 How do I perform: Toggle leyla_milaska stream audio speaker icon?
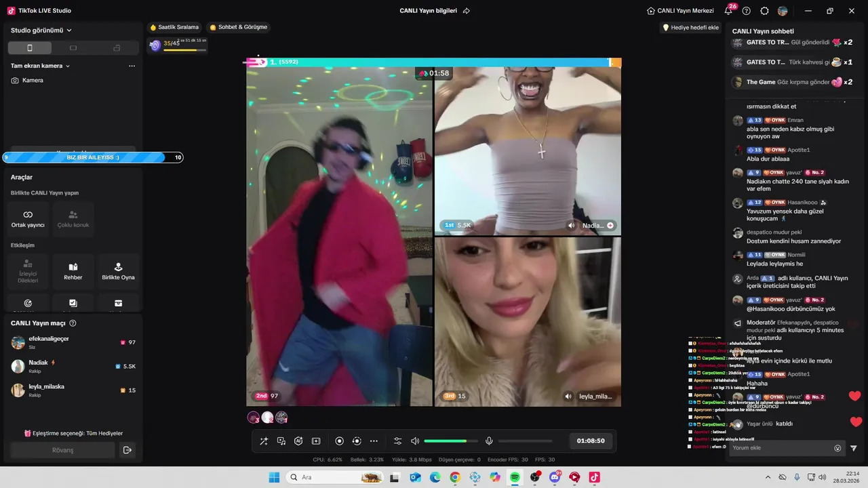568,396
